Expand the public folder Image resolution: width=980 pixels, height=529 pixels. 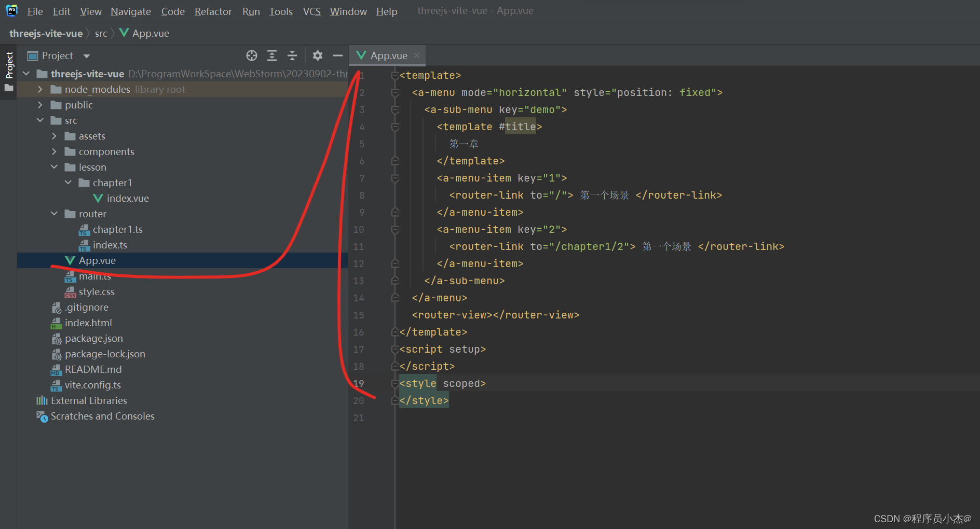click(x=40, y=105)
